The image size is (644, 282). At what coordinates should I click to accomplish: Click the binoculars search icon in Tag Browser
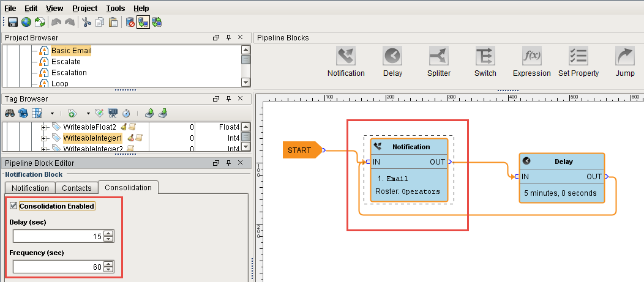10,113
